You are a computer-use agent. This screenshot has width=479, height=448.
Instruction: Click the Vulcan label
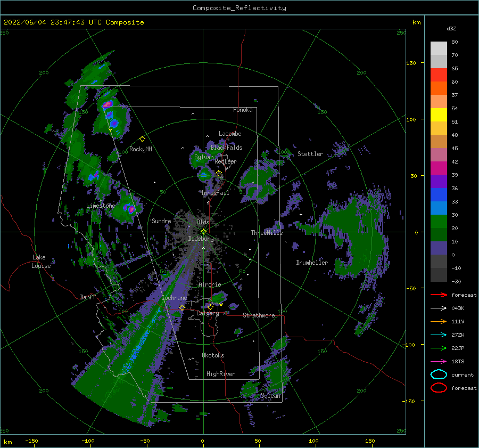tap(270, 396)
